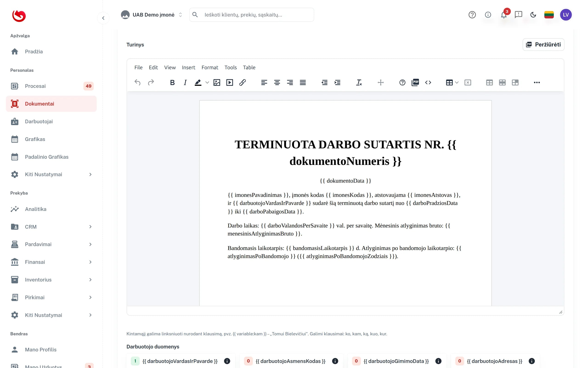Open the Insert menu in editor
The height and width of the screenshot is (368, 588).
coord(189,67)
